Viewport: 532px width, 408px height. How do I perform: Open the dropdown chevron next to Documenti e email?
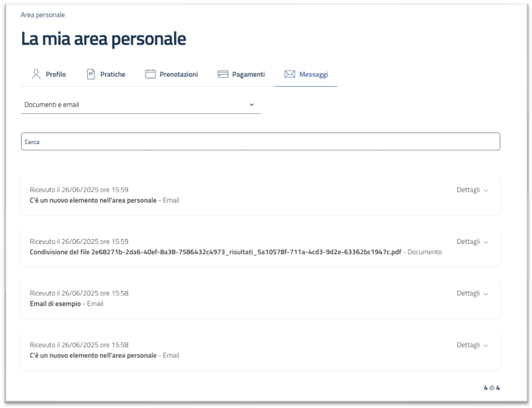click(x=252, y=104)
